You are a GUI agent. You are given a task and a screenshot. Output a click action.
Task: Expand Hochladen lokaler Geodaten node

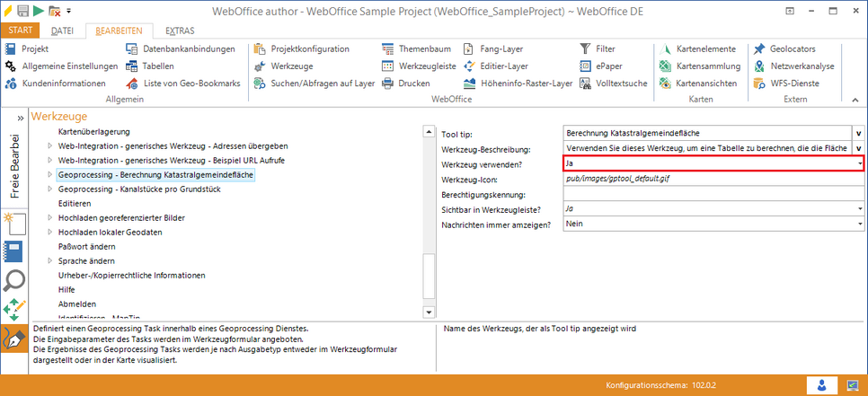click(x=49, y=233)
